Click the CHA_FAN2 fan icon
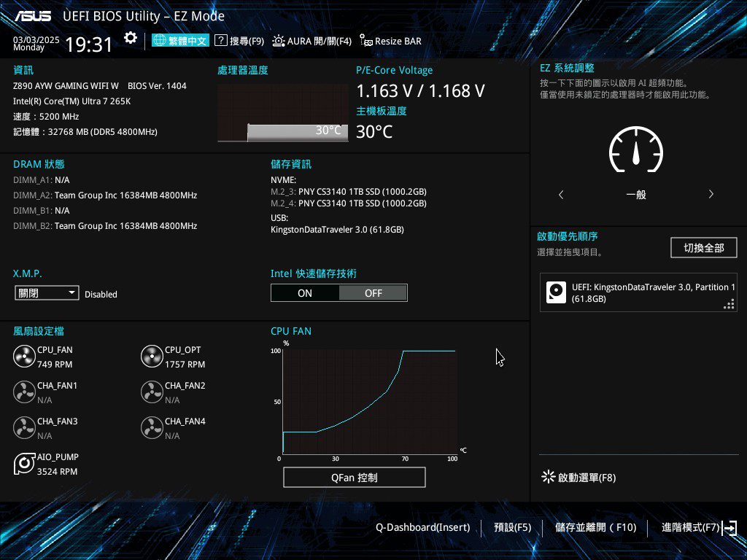Viewport: 747px width, 560px height. [x=152, y=392]
